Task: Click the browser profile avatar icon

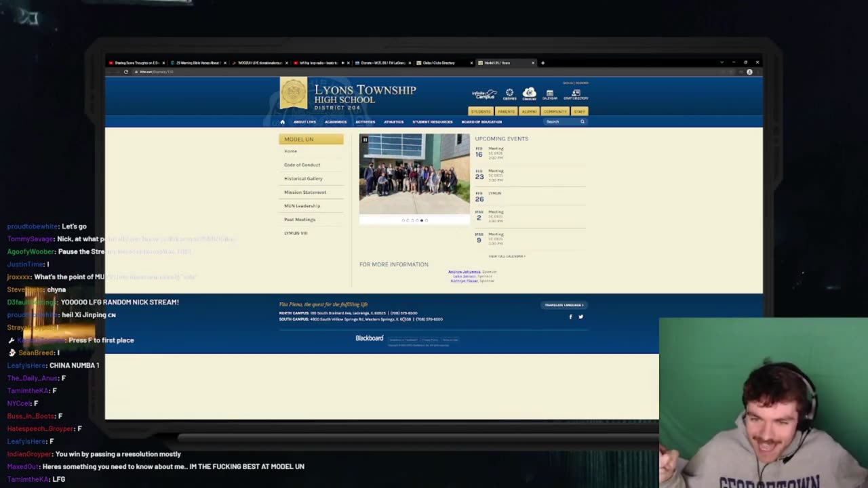Action: [749, 72]
